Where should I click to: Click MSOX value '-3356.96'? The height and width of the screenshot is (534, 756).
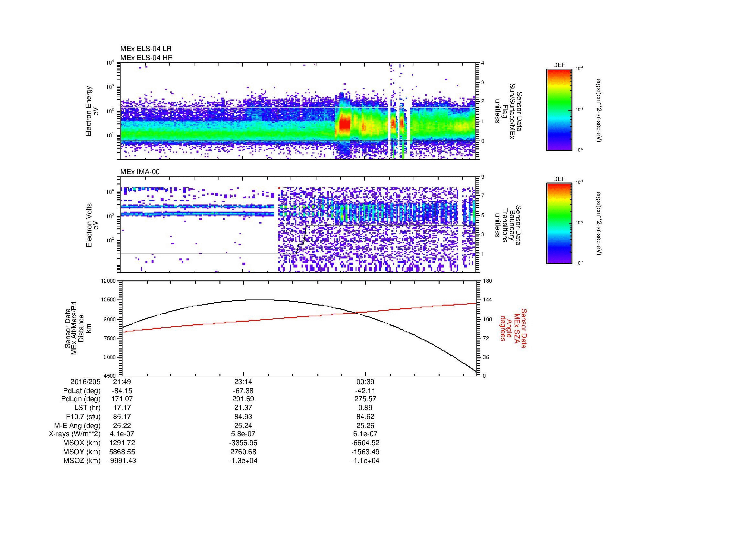(243, 443)
